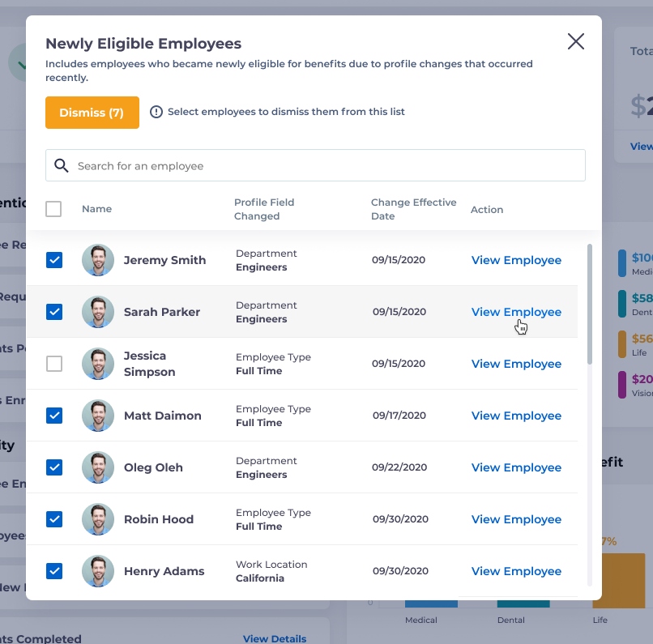The height and width of the screenshot is (644, 653).
Task: Toggle the select-all checkbox in the header
Action: pos(53,208)
